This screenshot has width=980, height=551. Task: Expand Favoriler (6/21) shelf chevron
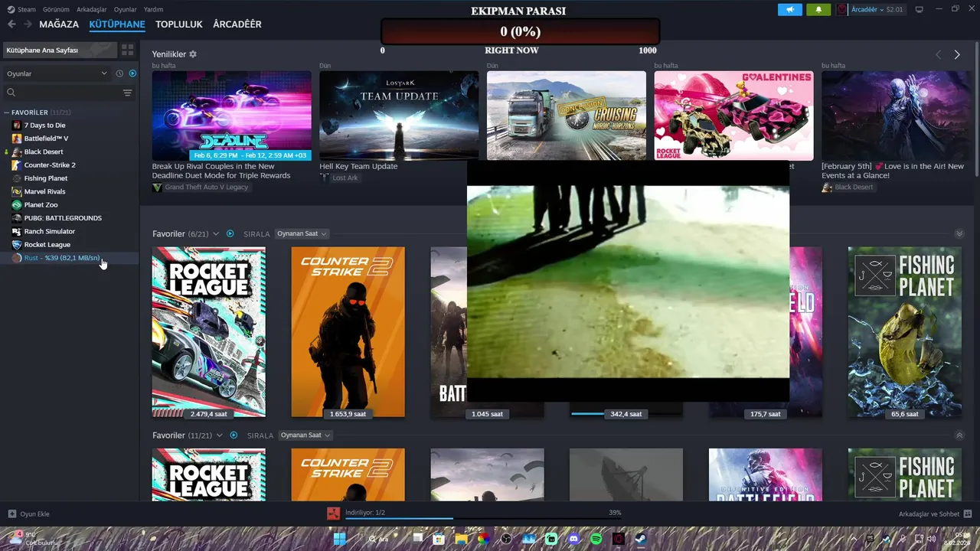pos(216,233)
